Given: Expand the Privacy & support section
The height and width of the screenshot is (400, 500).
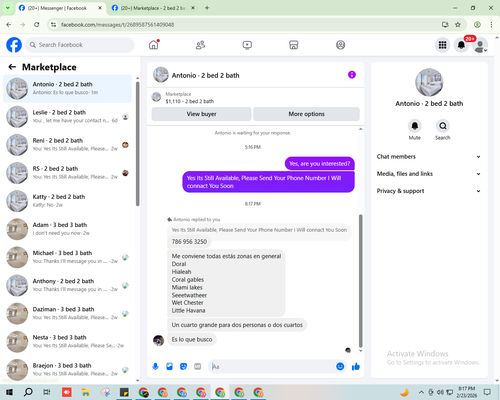Looking at the screenshot, I should (429, 191).
